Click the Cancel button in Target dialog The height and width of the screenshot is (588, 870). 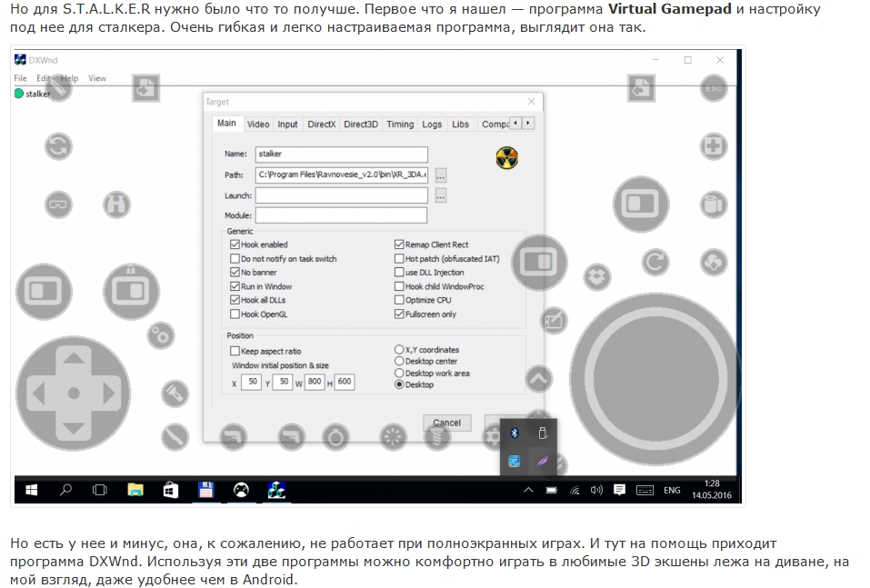(x=446, y=423)
